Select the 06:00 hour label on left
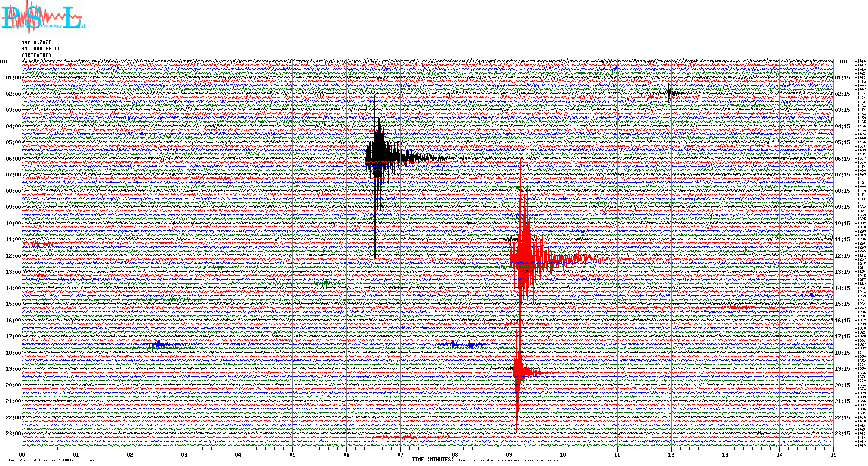Viewport: 868px width, 466px height. click(x=13, y=159)
